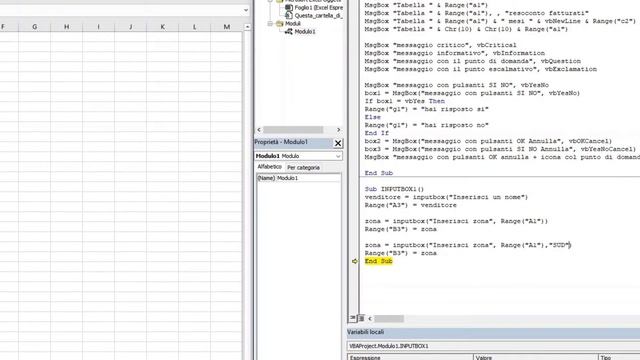The height and width of the screenshot is (360, 640).
Task: Click the inputbox line ending with "SUD"
Action: pos(467,245)
